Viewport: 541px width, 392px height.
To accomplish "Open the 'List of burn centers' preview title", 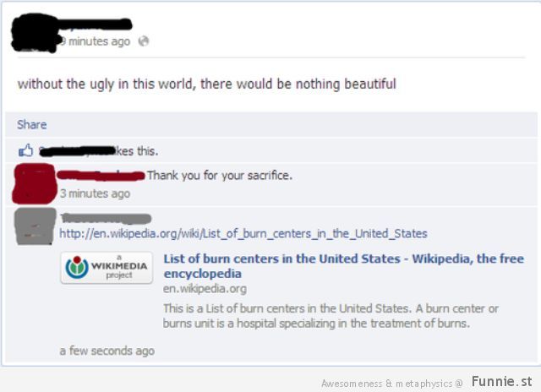I will tap(344, 266).
